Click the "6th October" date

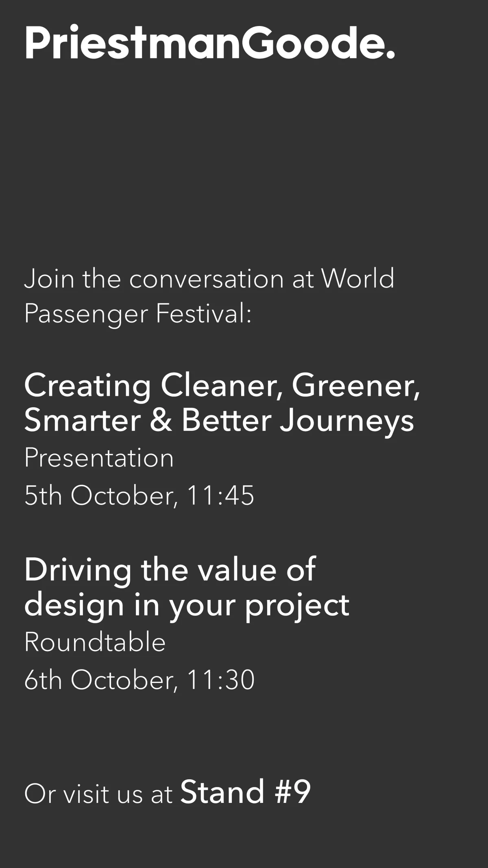click(x=100, y=680)
